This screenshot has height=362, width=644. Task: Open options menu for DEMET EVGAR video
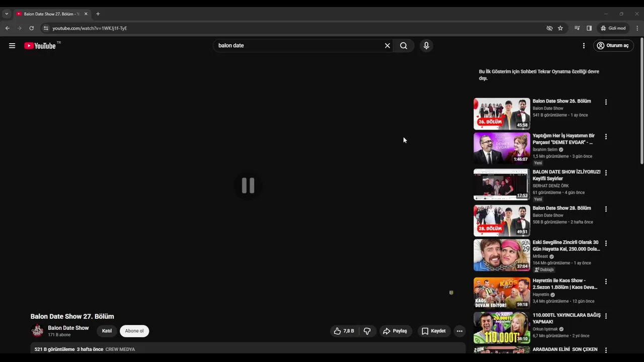(606, 137)
